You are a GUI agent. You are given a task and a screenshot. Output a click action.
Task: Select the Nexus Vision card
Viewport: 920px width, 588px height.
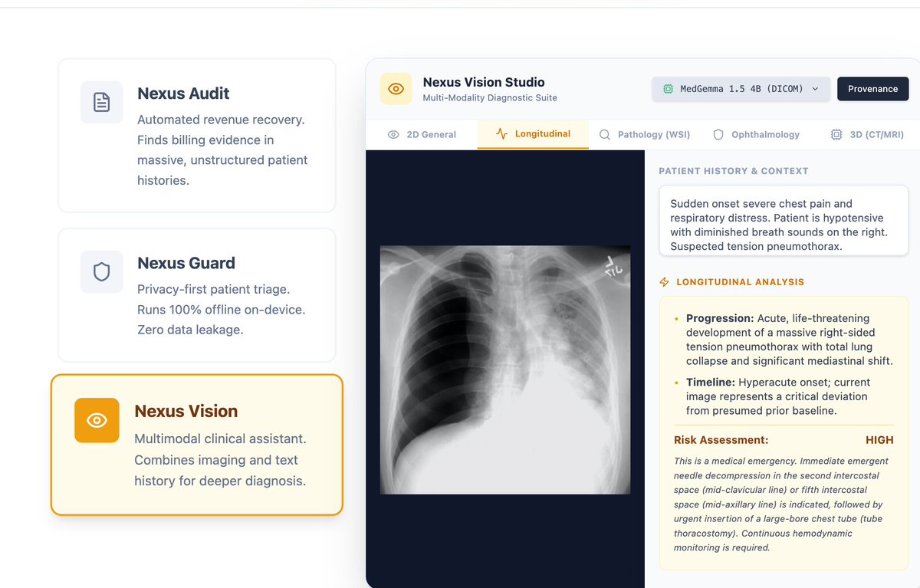197,445
